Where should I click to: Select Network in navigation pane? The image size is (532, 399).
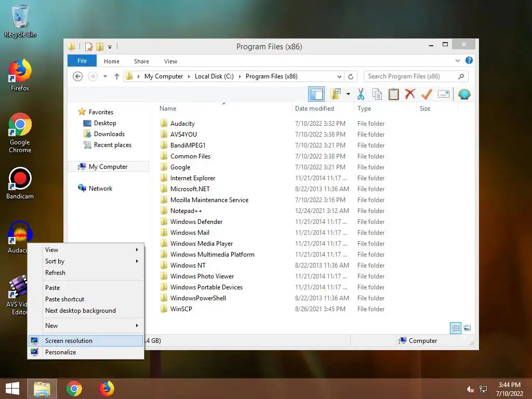(100, 188)
